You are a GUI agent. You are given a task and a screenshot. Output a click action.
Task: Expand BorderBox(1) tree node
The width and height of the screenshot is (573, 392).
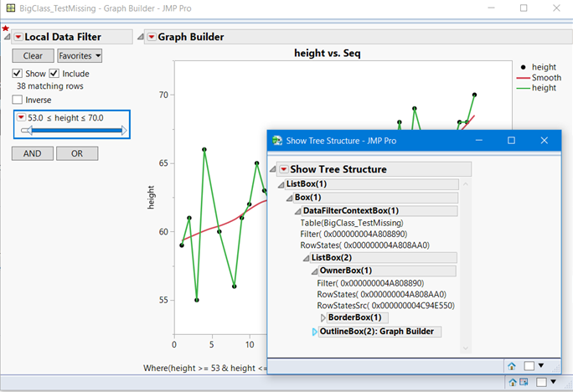click(x=323, y=317)
